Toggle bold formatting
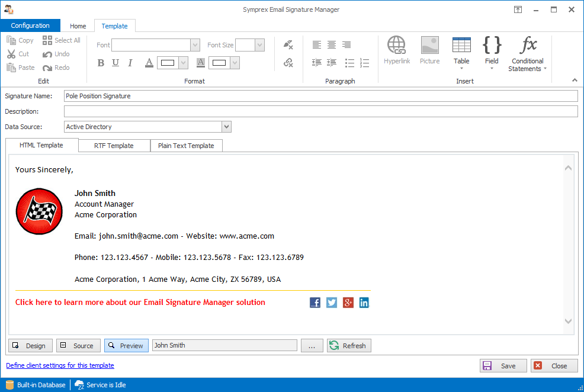 pyautogui.click(x=101, y=63)
